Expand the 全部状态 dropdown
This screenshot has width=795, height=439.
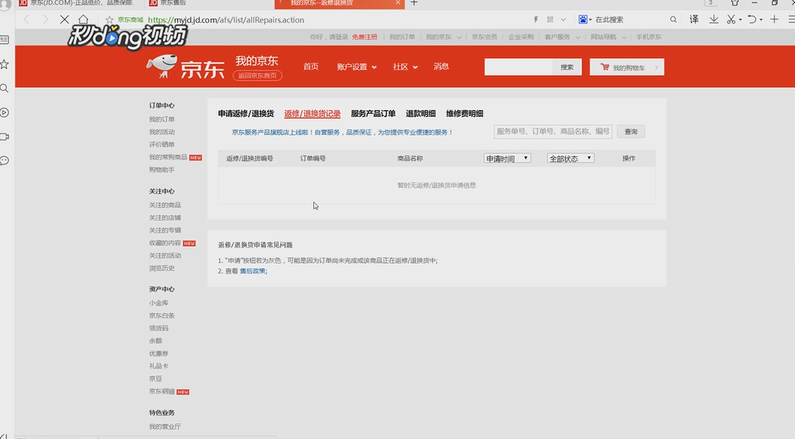570,158
